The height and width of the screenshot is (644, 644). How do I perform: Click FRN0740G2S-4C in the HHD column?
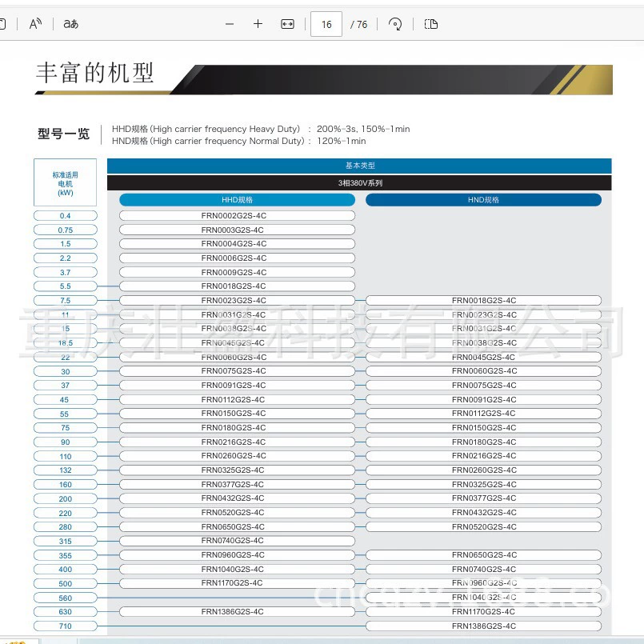pyautogui.click(x=237, y=541)
